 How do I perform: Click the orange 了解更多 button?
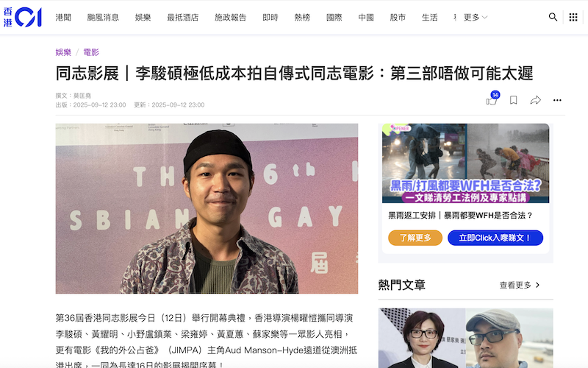pyautogui.click(x=415, y=238)
